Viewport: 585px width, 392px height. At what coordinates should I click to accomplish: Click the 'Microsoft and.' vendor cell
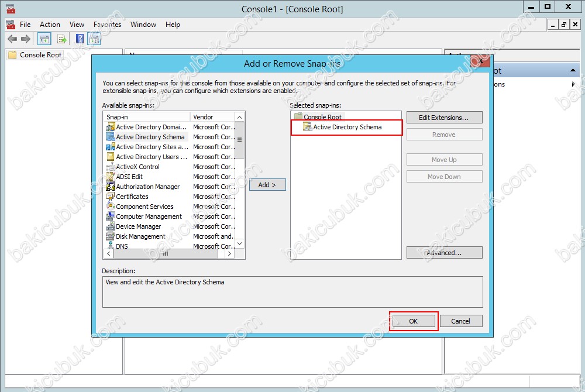coord(213,236)
